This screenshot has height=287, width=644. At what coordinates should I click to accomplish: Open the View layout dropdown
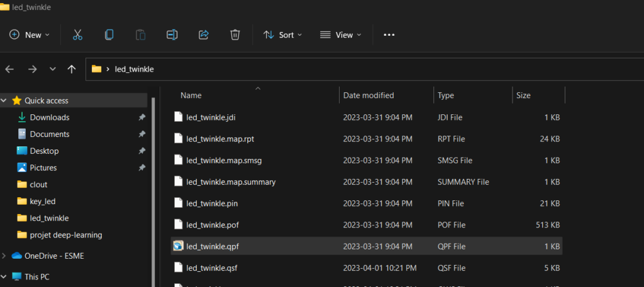pos(340,35)
